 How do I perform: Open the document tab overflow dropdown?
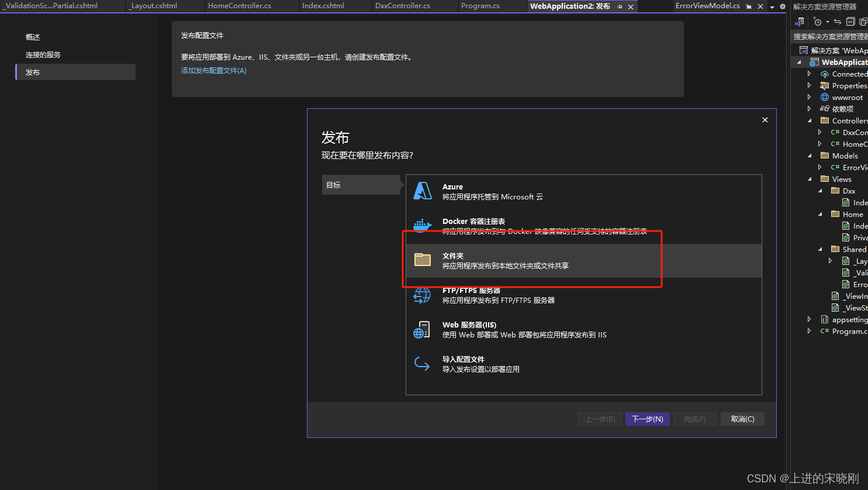[x=772, y=7]
